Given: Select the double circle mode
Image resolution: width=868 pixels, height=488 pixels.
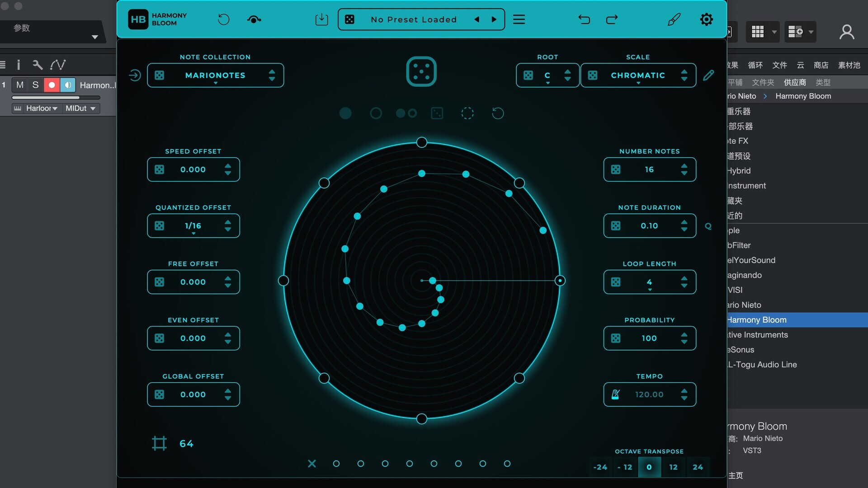Looking at the screenshot, I should 406,113.
